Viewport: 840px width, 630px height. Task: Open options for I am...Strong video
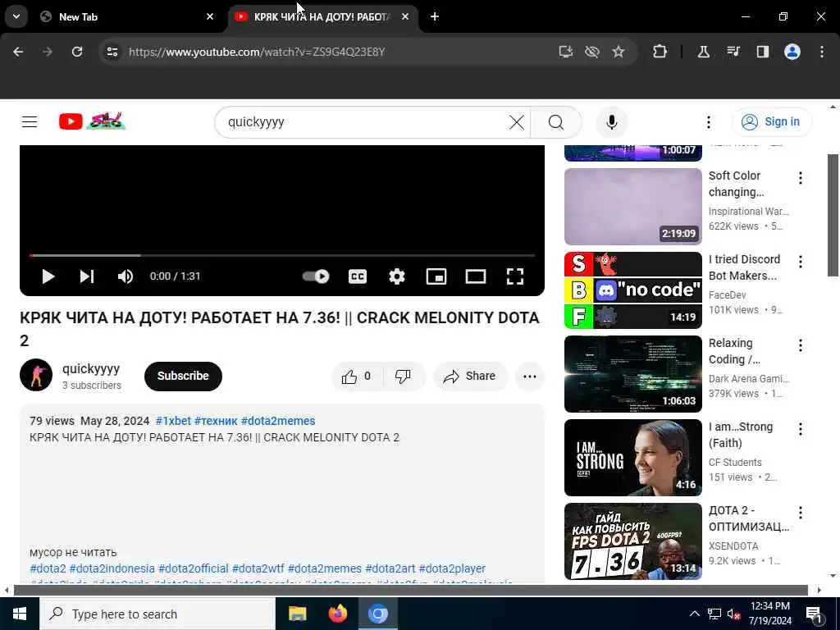[x=801, y=428]
